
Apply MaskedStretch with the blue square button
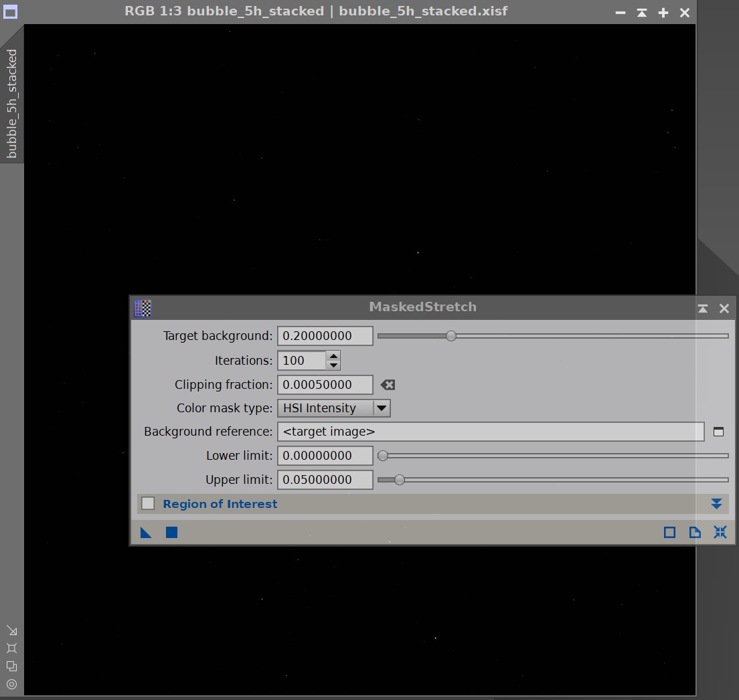(171, 532)
